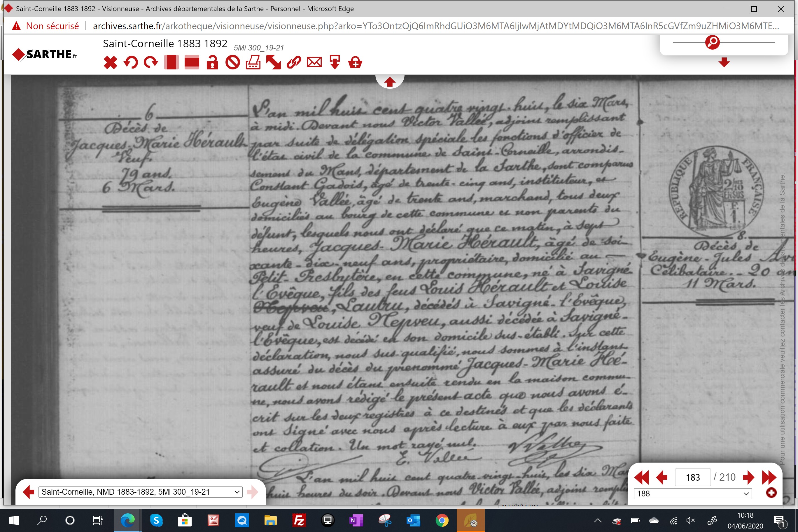Print the current document image
Screen dimensions: 798x532
click(x=253, y=62)
